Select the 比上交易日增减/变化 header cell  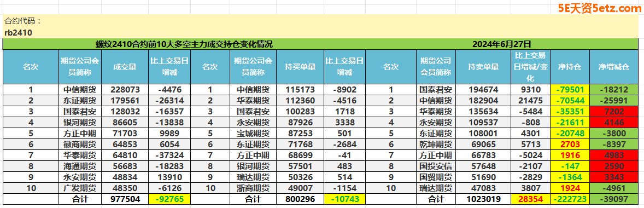(x=530, y=67)
